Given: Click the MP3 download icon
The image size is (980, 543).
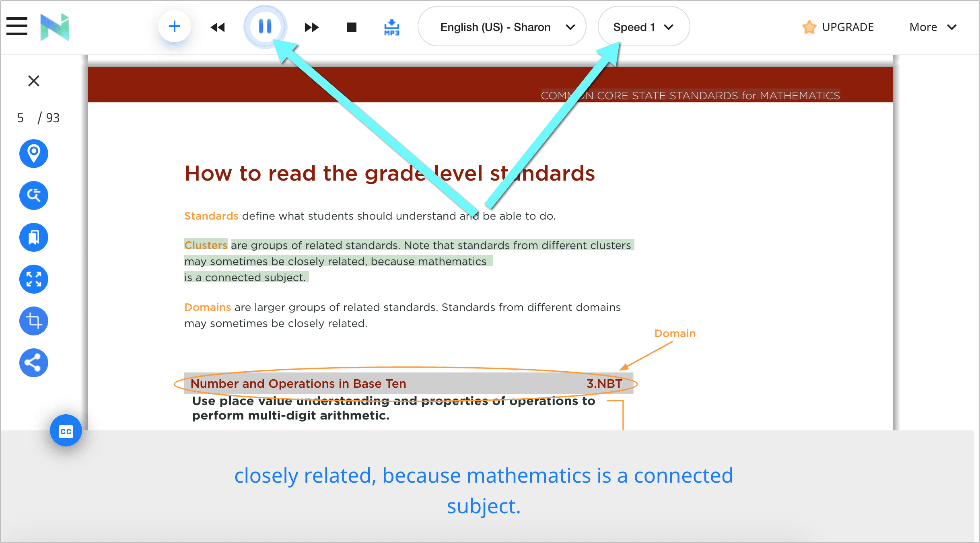Looking at the screenshot, I should [x=392, y=27].
